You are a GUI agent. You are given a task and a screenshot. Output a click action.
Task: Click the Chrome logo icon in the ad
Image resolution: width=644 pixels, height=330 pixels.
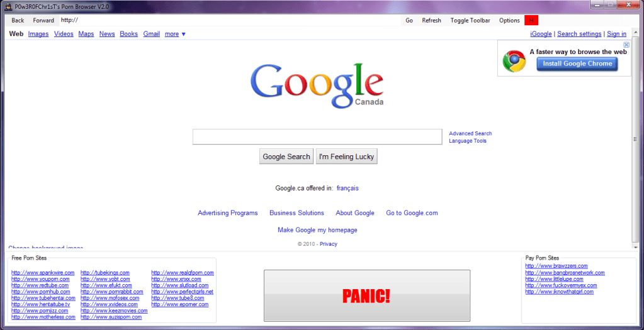pos(514,61)
